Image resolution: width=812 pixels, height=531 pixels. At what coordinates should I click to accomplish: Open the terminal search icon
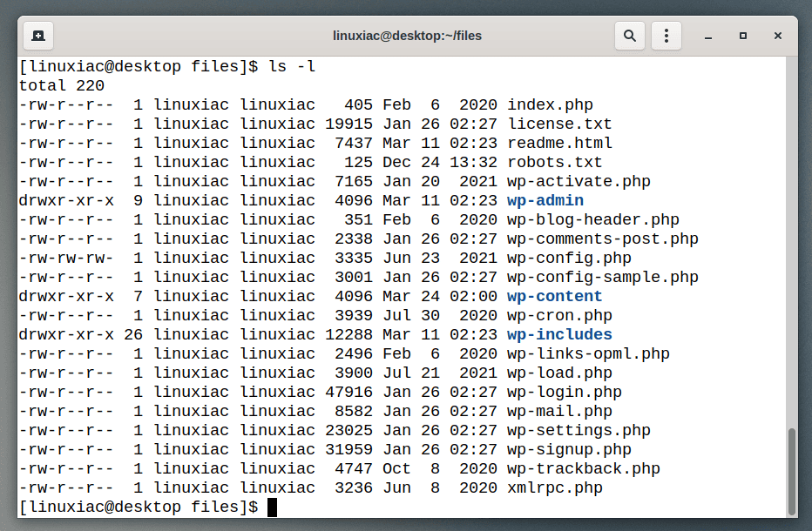[x=630, y=36]
